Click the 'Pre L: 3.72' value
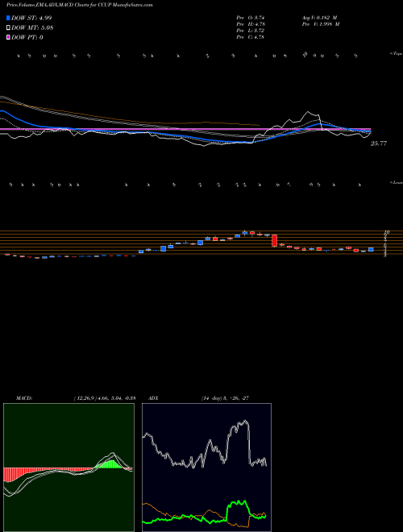 point(251,31)
